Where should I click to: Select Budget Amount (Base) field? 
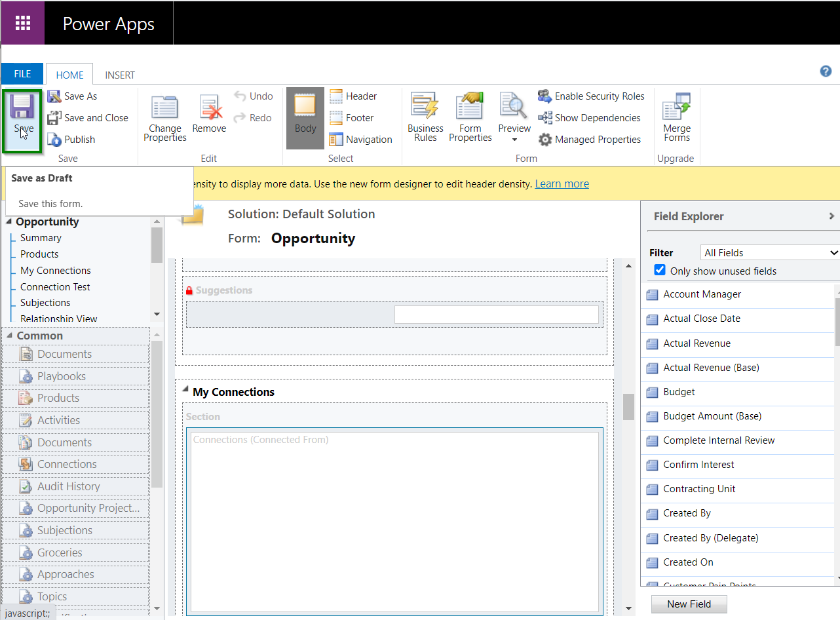tap(737, 416)
